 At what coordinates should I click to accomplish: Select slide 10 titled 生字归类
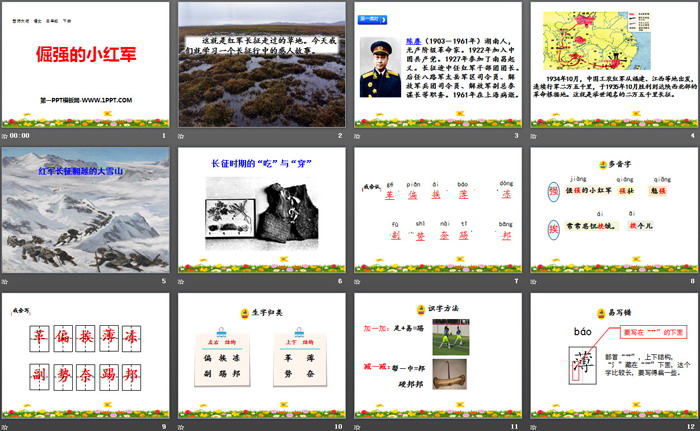262,356
